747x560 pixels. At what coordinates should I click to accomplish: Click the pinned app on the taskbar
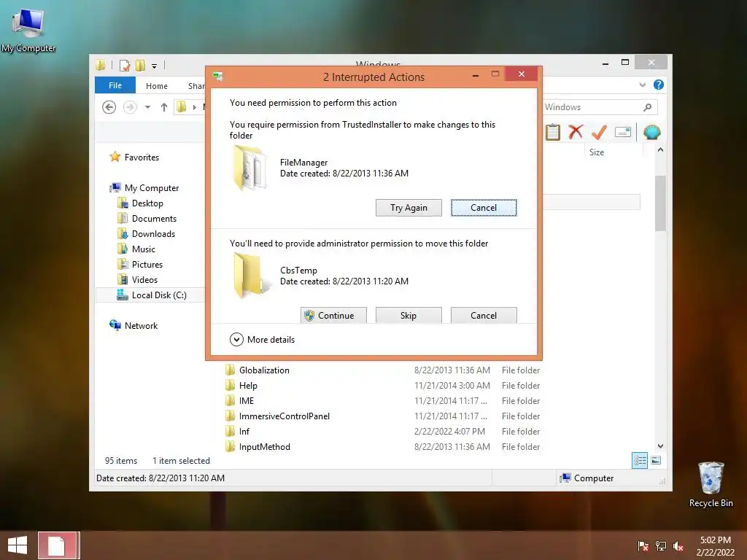click(58, 545)
